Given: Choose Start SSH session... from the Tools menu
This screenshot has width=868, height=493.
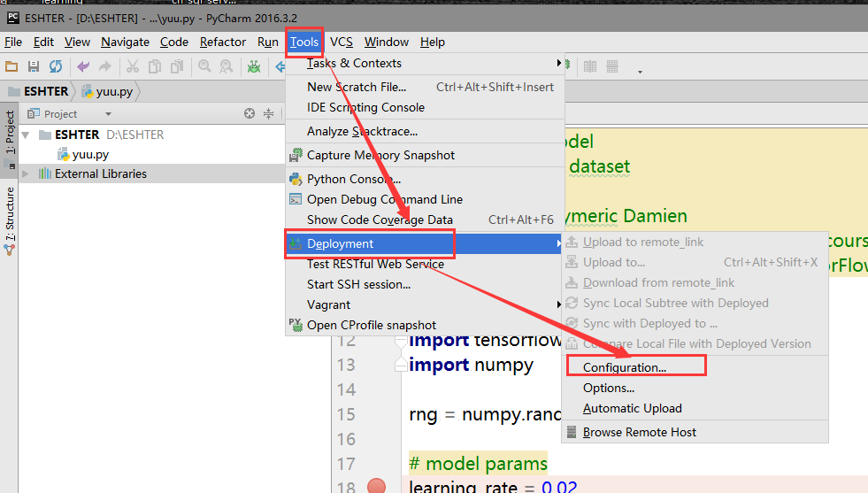Looking at the screenshot, I should click(x=358, y=284).
